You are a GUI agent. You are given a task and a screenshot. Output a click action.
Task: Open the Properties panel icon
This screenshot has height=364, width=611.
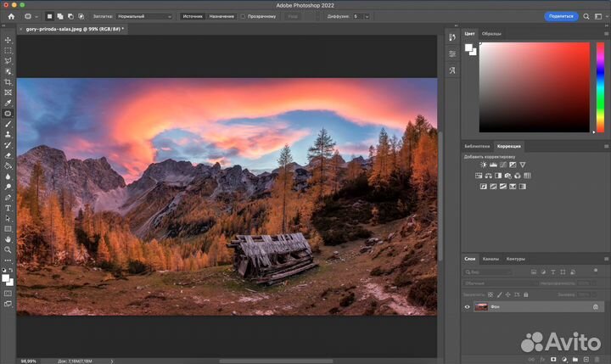click(452, 53)
